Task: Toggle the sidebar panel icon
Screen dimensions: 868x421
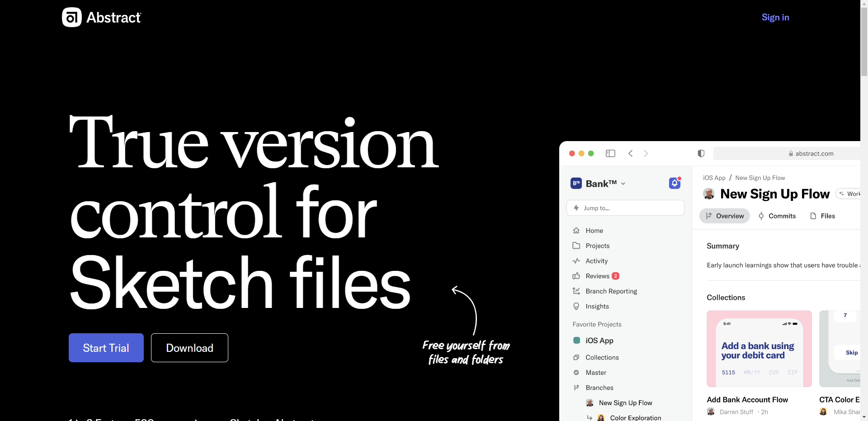Action: tap(610, 153)
